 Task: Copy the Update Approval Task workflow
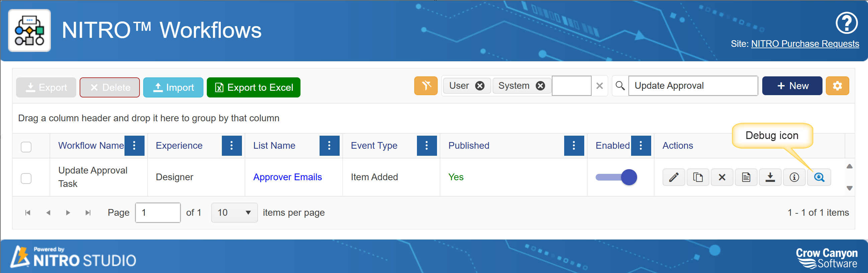click(698, 177)
